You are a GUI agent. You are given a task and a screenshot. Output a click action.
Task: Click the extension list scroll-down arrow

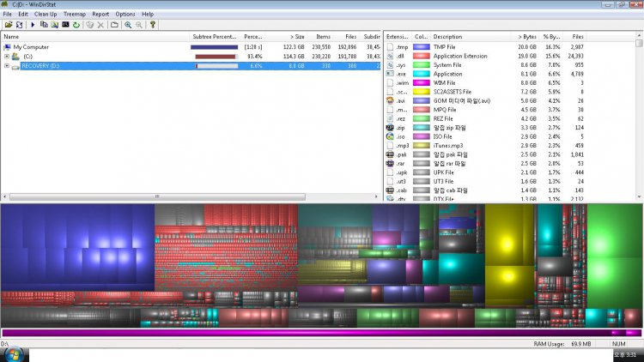point(639,197)
